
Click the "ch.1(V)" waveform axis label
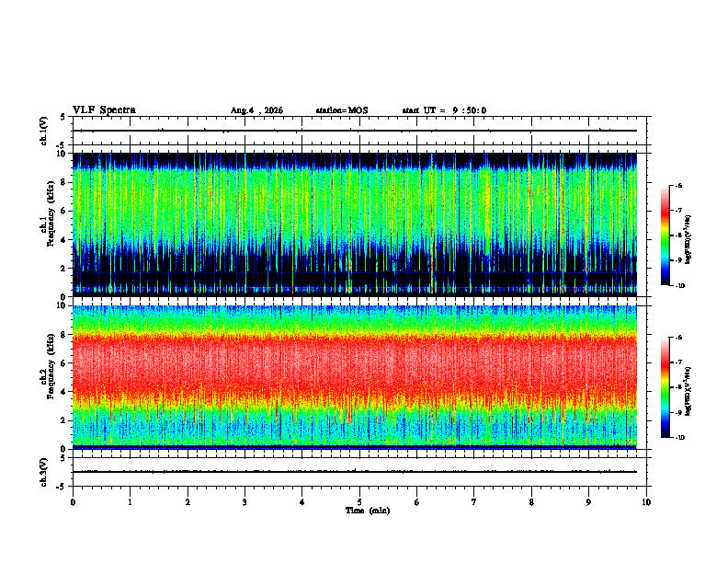point(44,131)
